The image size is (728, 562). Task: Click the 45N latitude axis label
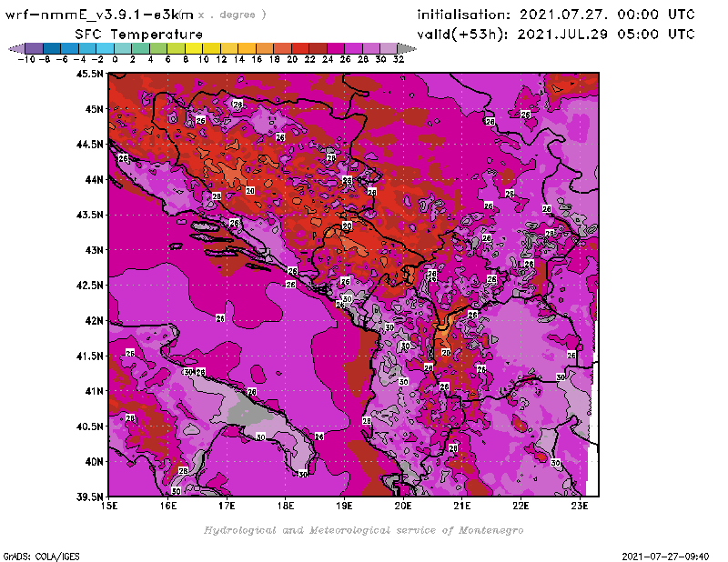(x=94, y=109)
